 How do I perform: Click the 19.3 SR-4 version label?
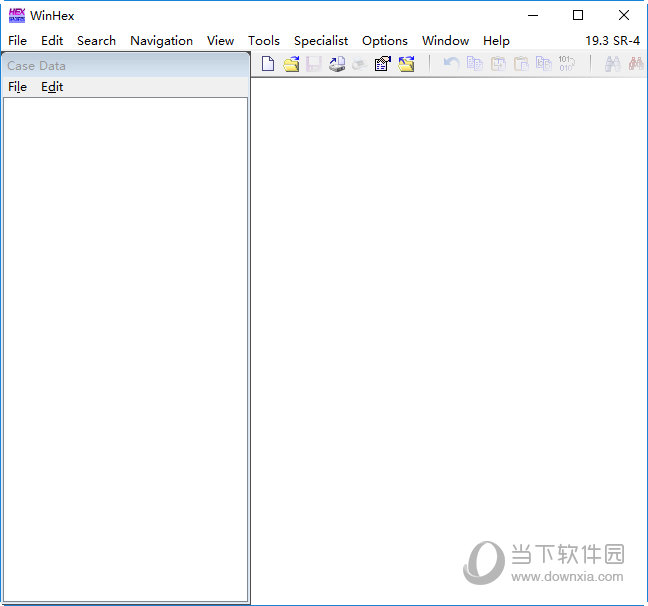coord(612,41)
